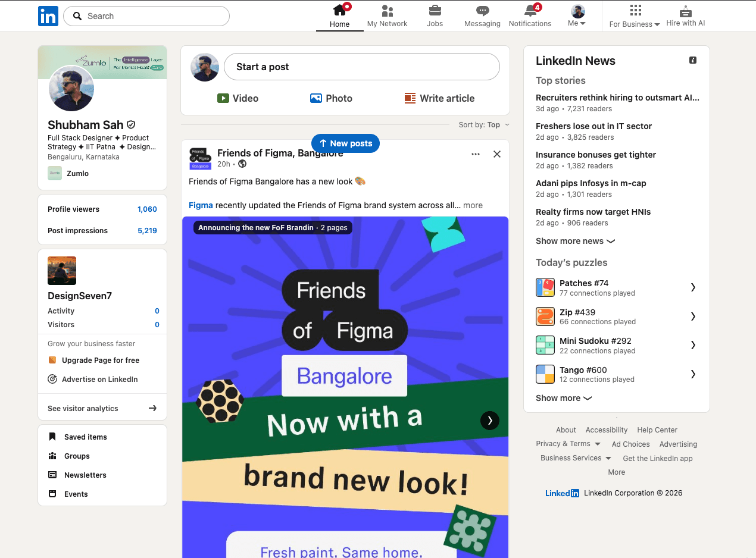Open Insurance bonuses get tighter story
756x558 pixels.
coord(596,155)
